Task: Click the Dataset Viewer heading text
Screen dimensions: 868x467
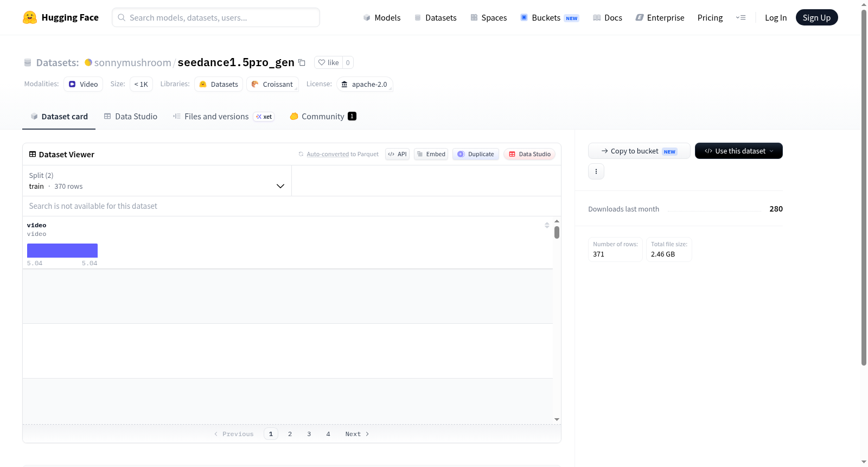Action: (67, 155)
